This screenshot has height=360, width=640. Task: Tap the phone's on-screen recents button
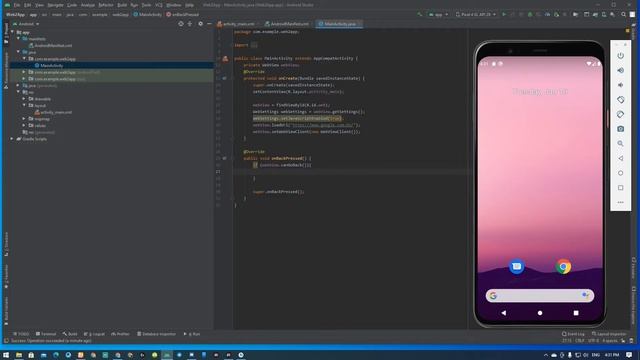[576, 313]
